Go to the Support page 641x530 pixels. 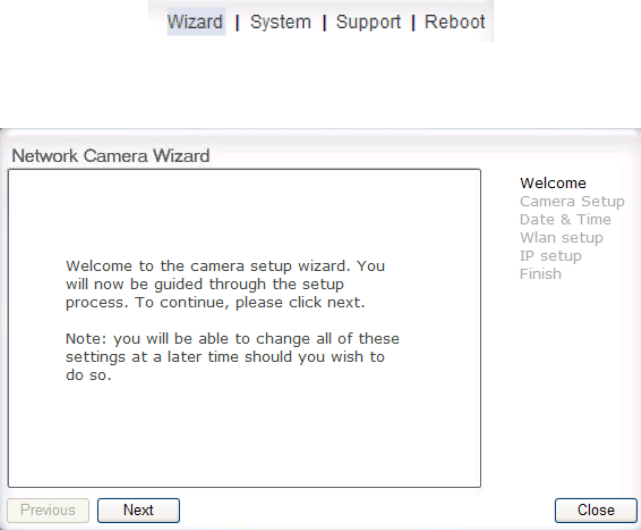pyautogui.click(x=368, y=22)
